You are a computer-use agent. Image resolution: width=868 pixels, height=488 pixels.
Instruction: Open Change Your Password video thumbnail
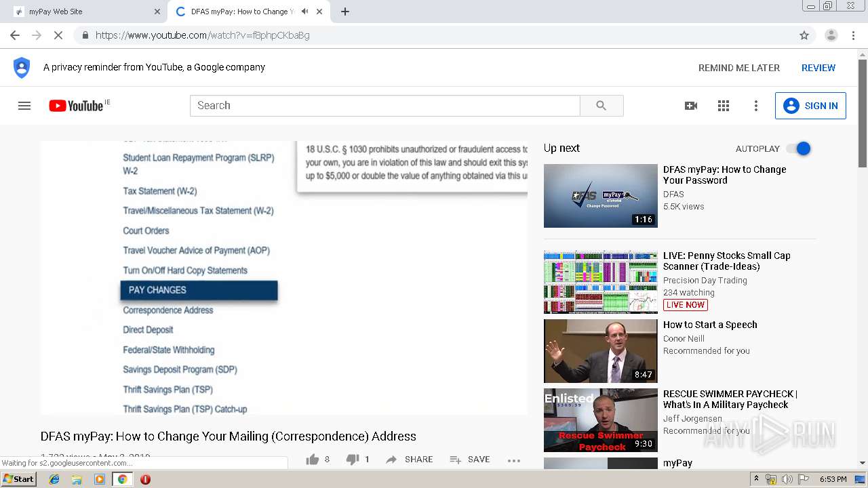click(601, 196)
